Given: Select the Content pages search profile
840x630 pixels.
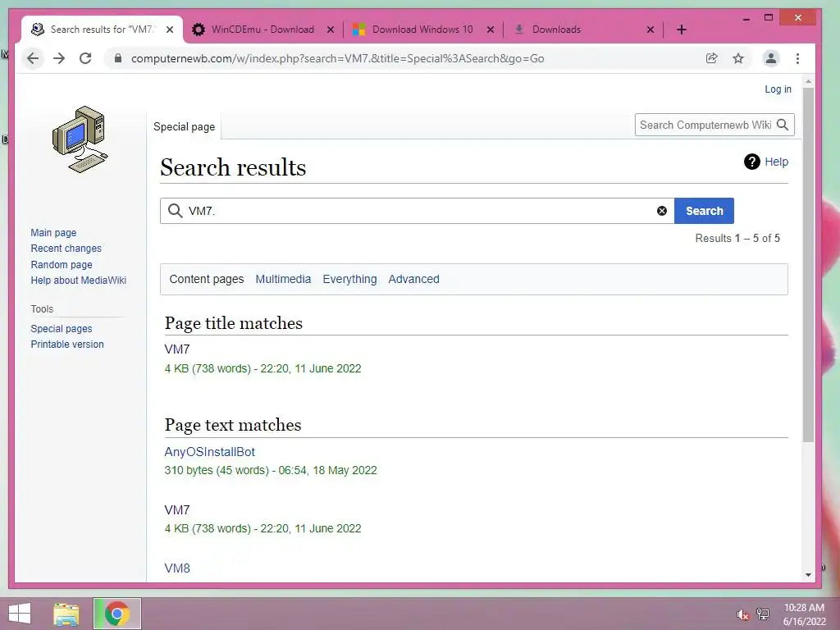Looking at the screenshot, I should click(206, 279).
